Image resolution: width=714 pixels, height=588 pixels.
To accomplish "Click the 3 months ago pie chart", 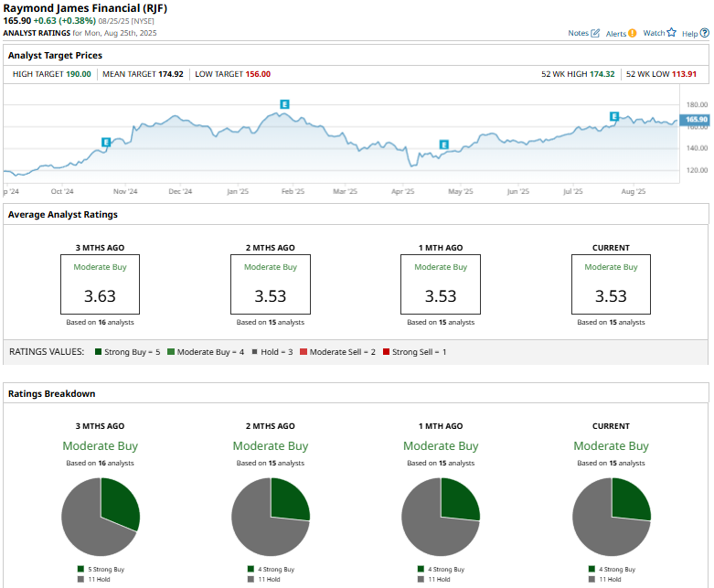I will (101, 517).
